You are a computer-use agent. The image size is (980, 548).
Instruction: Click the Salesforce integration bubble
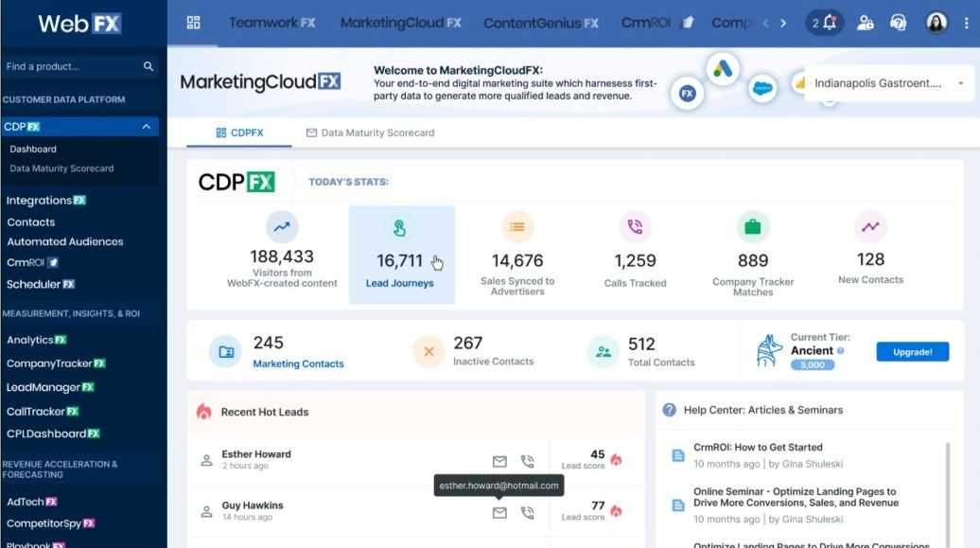[762, 89]
